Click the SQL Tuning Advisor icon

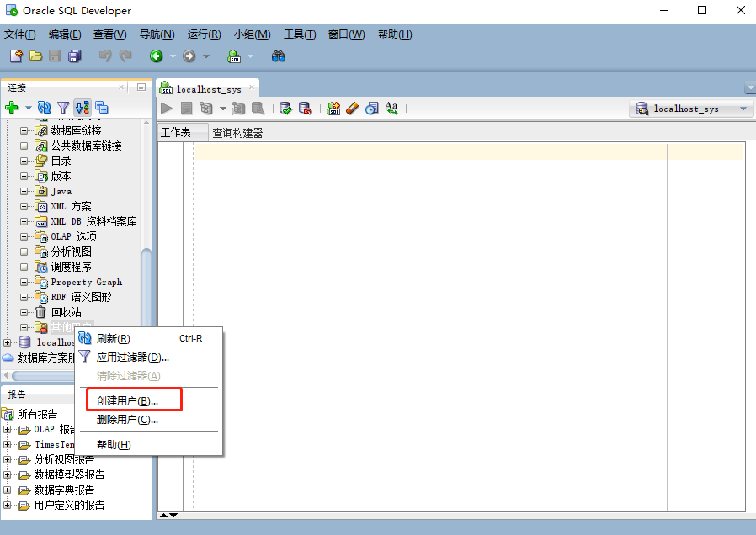point(258,109)
